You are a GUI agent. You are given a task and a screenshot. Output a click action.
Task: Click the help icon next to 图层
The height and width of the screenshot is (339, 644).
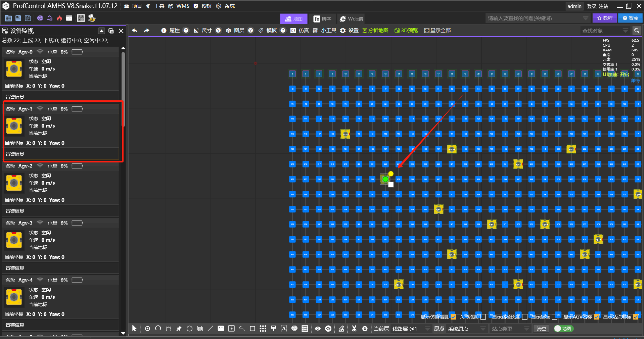coord(250,31)
